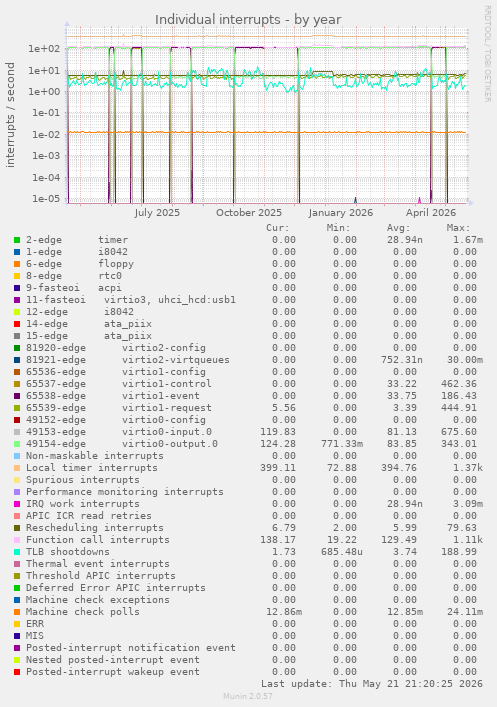The width and height of the screenshot is (497, 707).
Task: Click the green 2-edge timer color swatch
Action: [17, 240]
